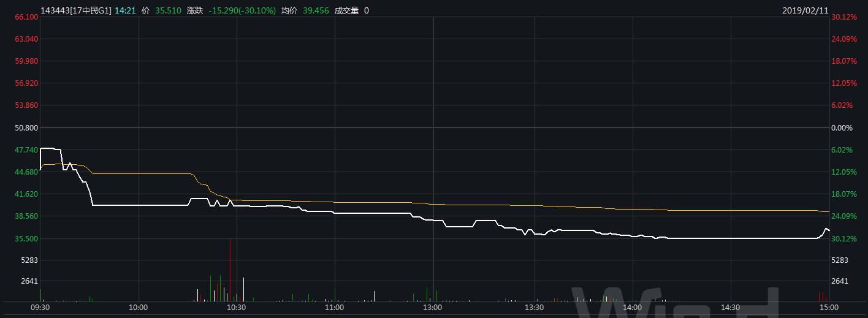Select the 59.980 price axis label
Image resolution: width=868 pixels, height=318 pixels.
coord(26,61)
